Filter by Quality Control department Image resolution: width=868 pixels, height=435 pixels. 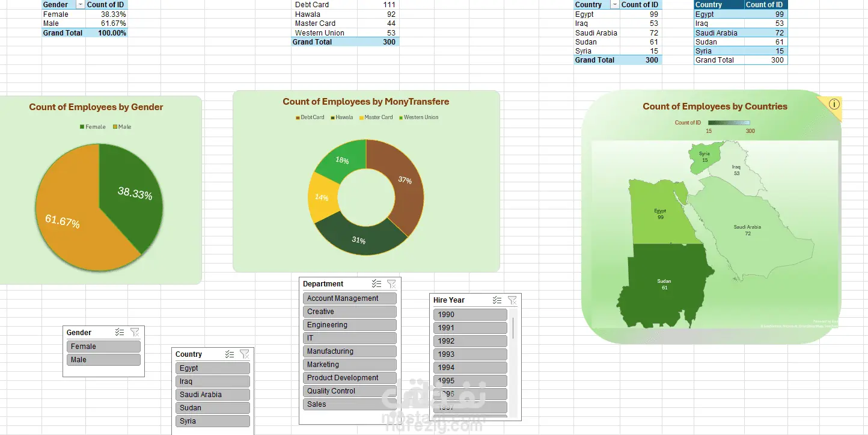[350, 391]
